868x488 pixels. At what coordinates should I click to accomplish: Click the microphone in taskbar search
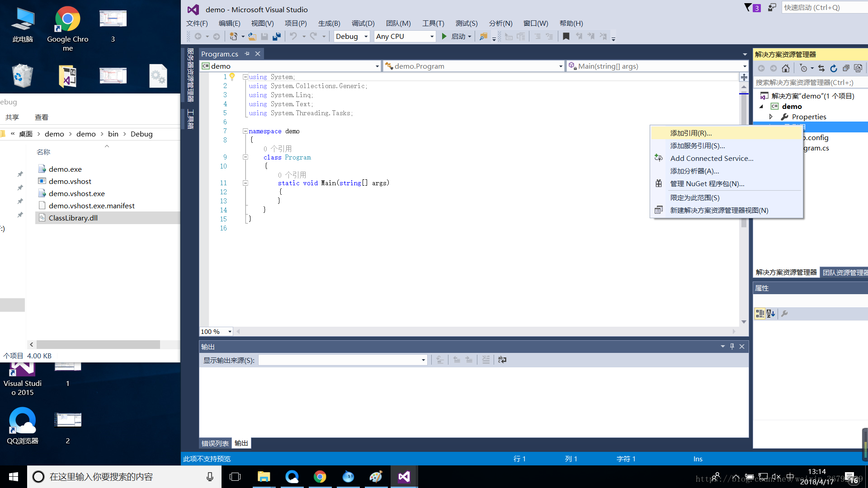click(210, 477)
